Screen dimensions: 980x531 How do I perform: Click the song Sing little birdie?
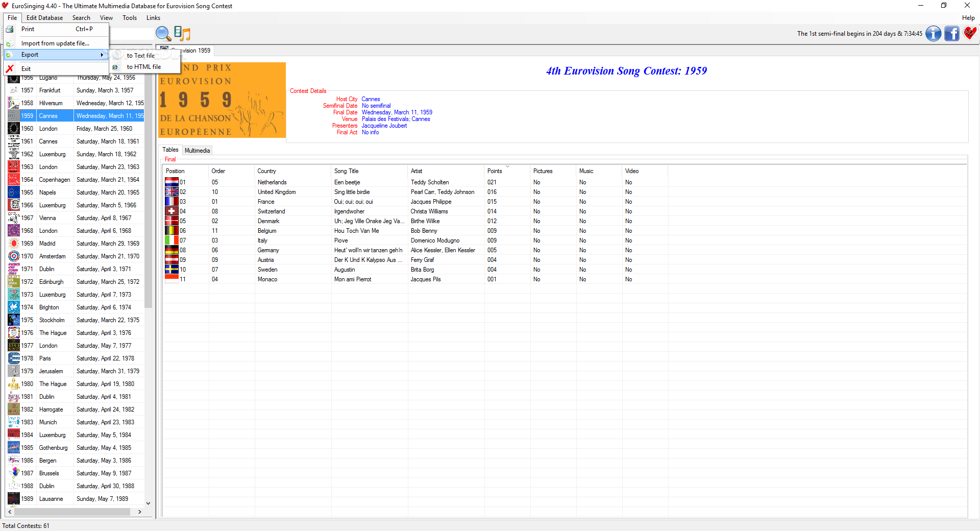pos(352,192)
